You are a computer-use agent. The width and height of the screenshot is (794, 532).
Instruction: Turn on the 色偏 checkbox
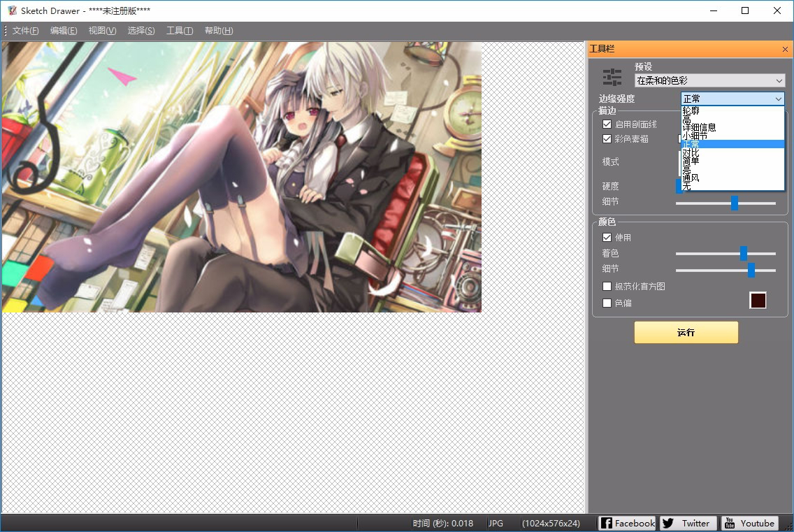click(x=607, y=303)
